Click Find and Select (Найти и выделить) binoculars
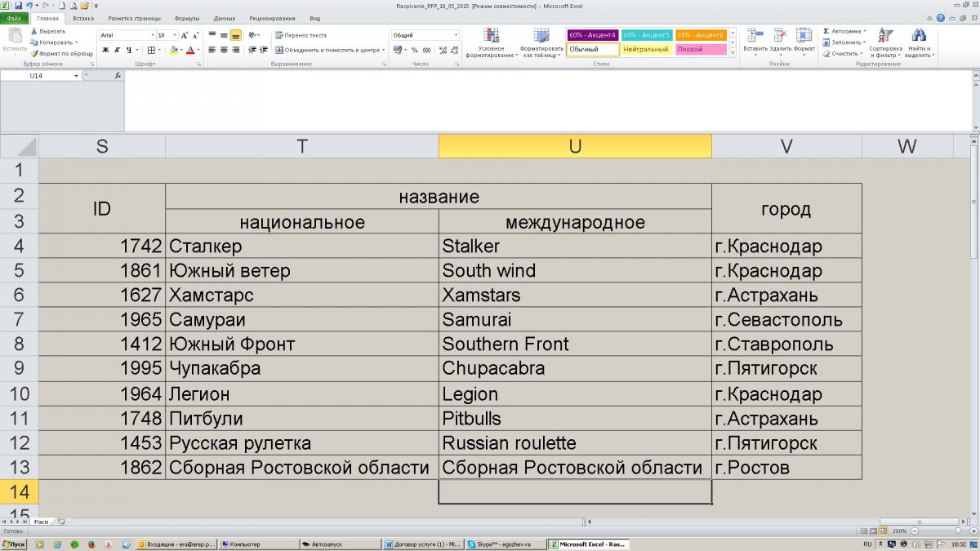980x551 pixels. [919, 43]
